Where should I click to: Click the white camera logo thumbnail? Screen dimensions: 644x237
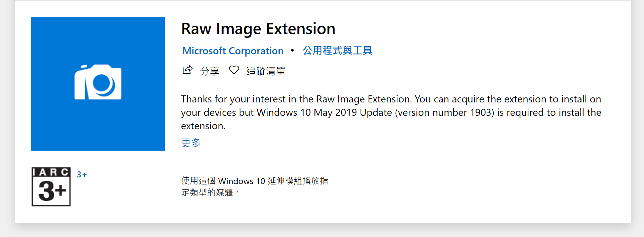point(98,83)
